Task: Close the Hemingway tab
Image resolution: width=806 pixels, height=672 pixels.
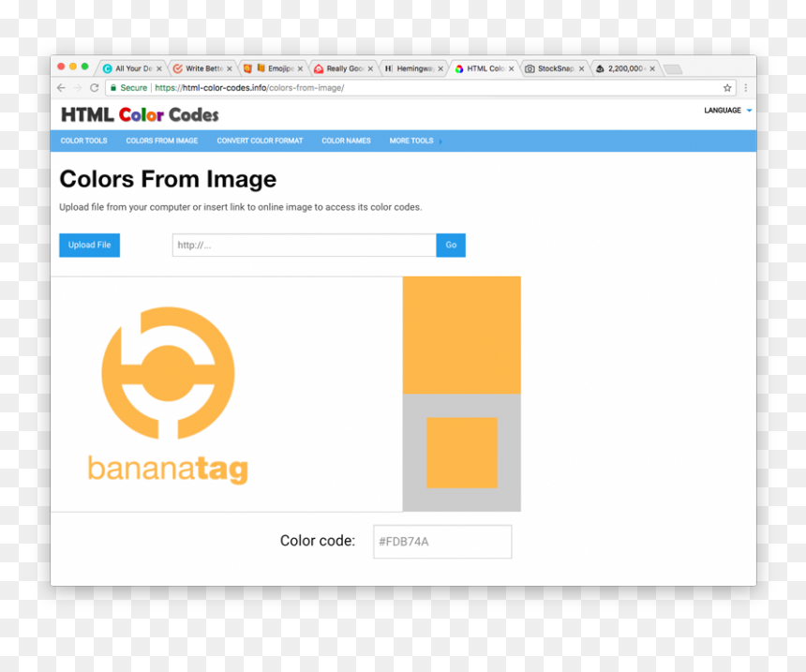Action: click(440, 69)
